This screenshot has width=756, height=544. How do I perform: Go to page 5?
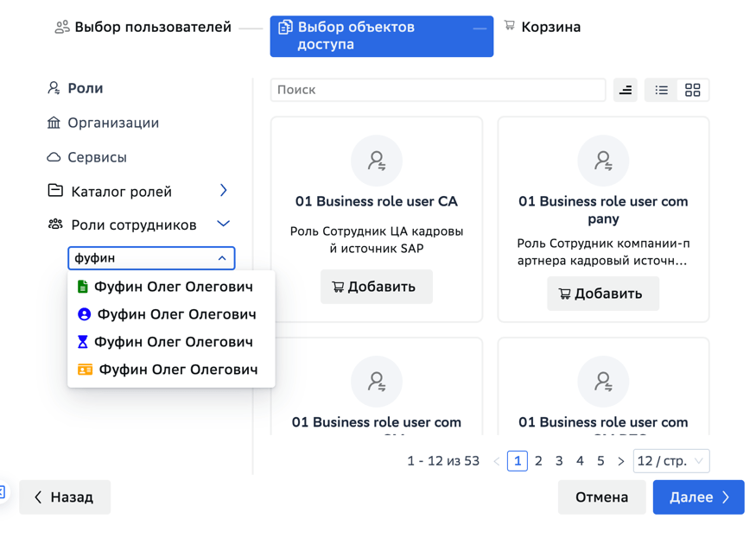(x=600, y=461)
